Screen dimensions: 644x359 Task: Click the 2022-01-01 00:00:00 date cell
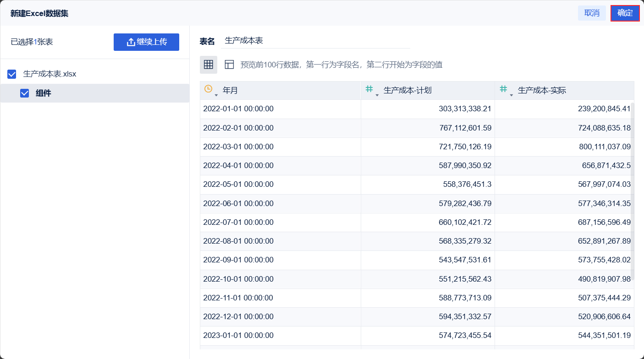tap(281, 109)
